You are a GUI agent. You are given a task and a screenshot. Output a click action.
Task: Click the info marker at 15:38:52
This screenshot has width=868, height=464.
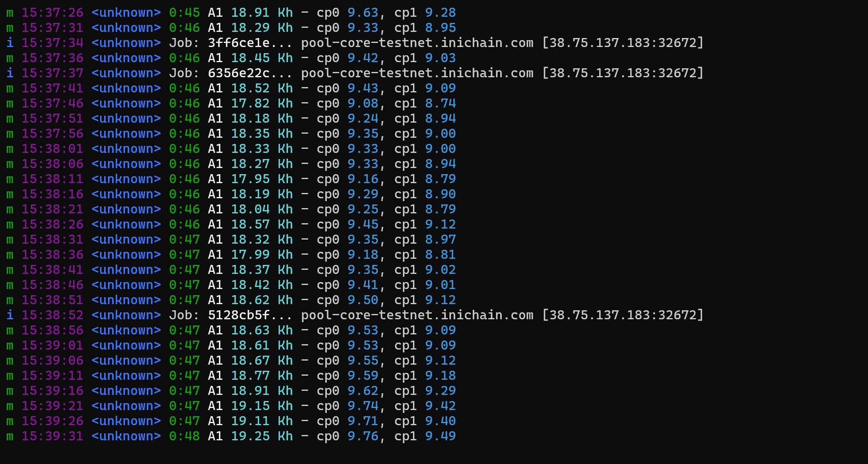[10, 315]
